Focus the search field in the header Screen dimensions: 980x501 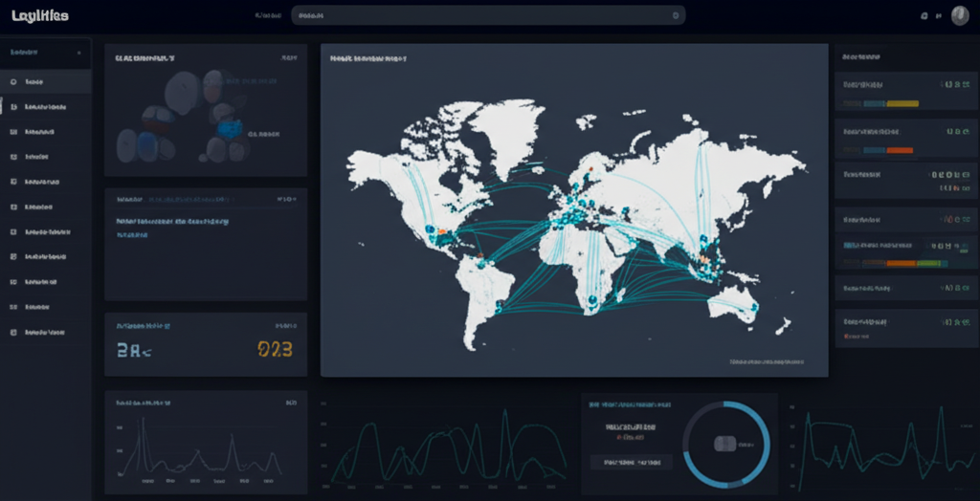(488, 15)
